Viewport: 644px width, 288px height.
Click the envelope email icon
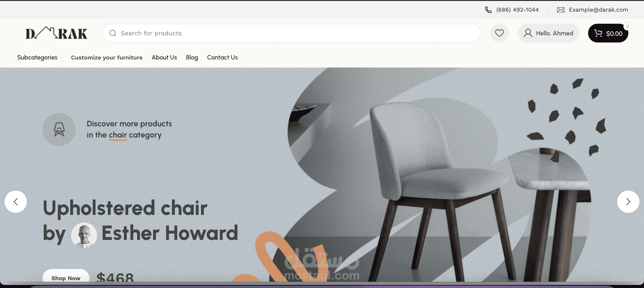point(561,10)
